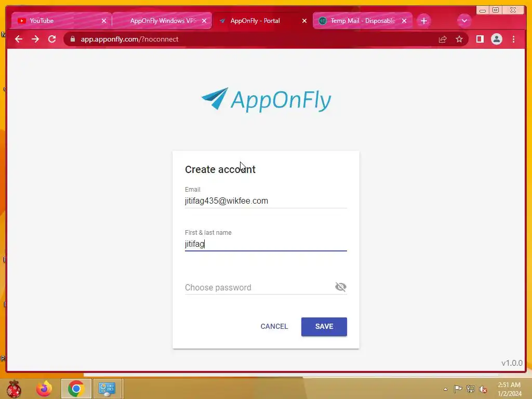Expand the tab search chevron
This screenshot has width=532, height=399.
pos(464,21)
